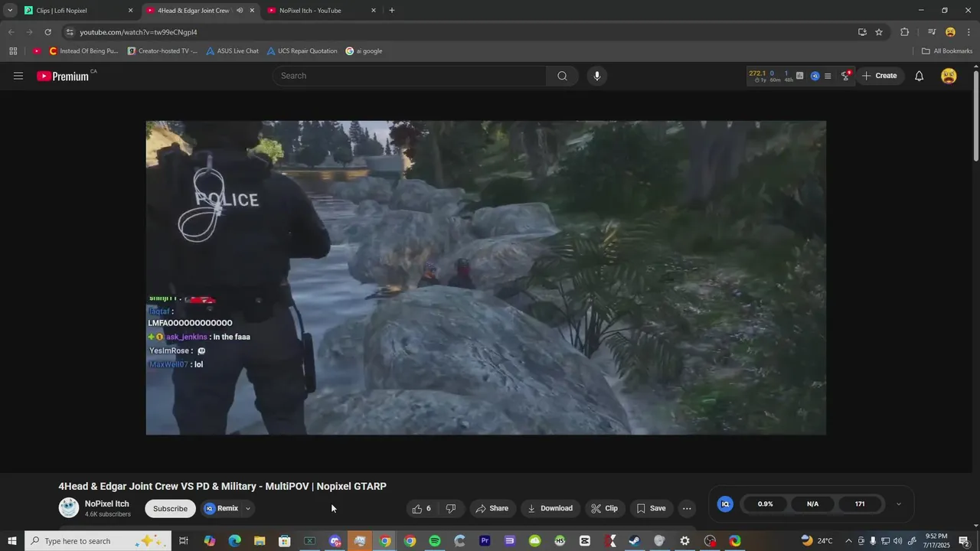Open Chrome media controls icon
The width and height of the screenshot is (980, 551).
tap(932, 32)
